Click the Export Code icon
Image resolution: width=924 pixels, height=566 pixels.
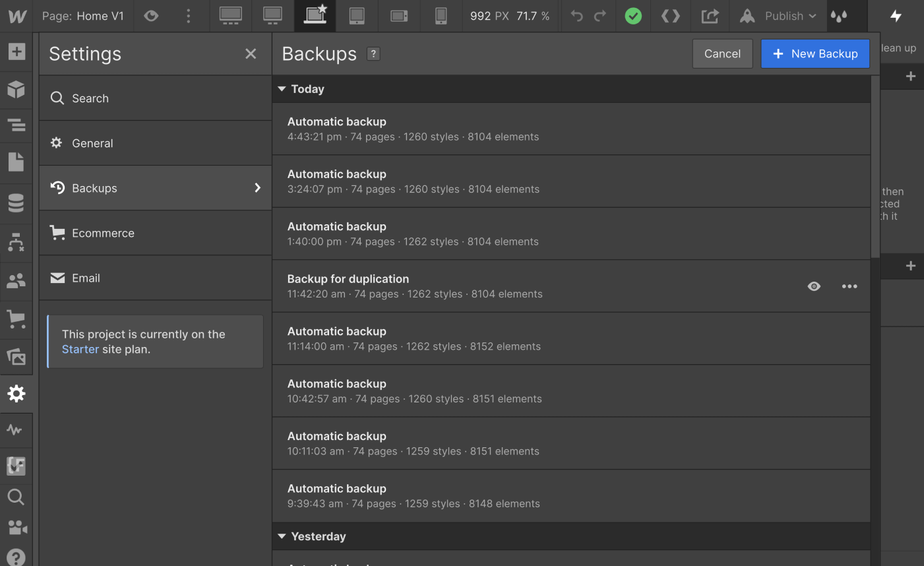(710, 16)
